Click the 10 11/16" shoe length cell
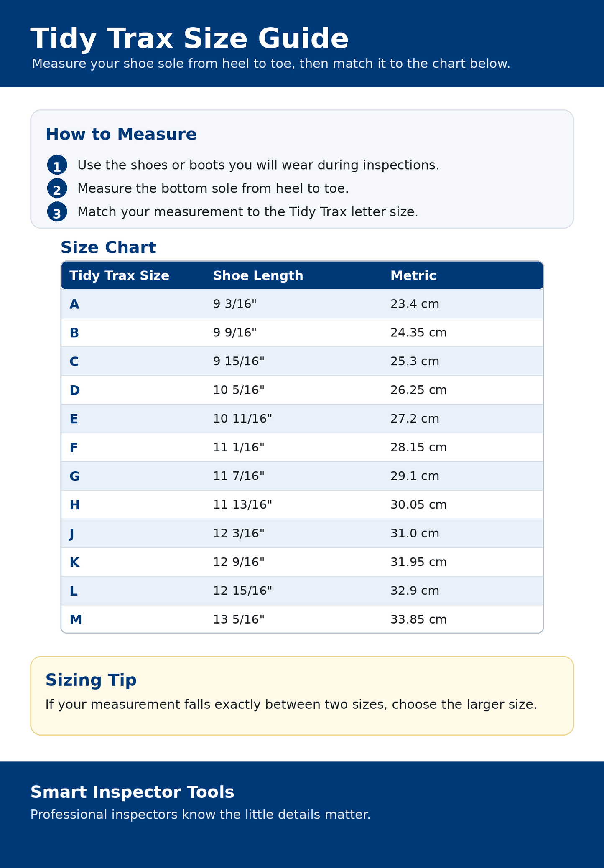Image resolution: width=604 pixels, height=868 pixels. (x=242, y=418)
